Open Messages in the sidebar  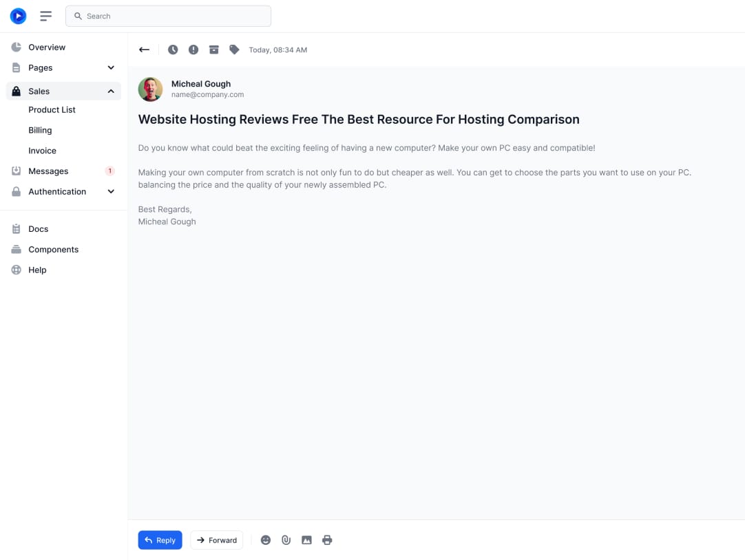[48, 171]
